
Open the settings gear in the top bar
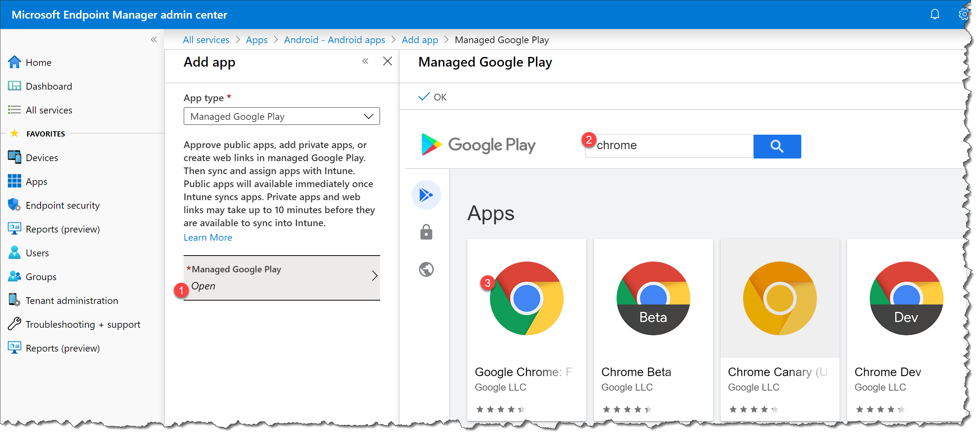[964, 15]
